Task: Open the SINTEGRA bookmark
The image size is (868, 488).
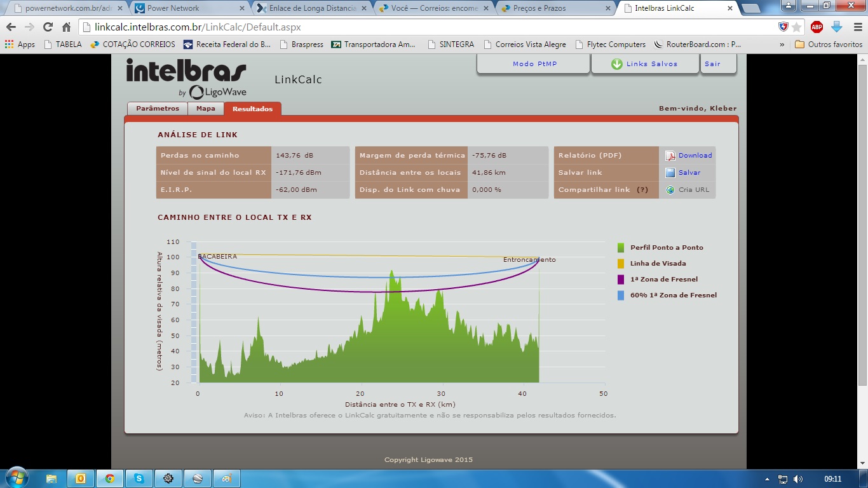Action: (451, 44)
